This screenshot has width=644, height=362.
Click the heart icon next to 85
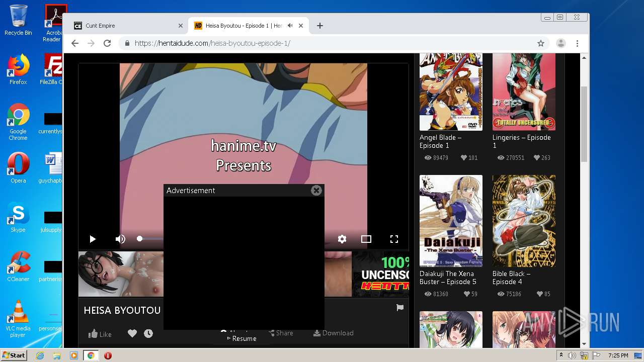point(540,294)
